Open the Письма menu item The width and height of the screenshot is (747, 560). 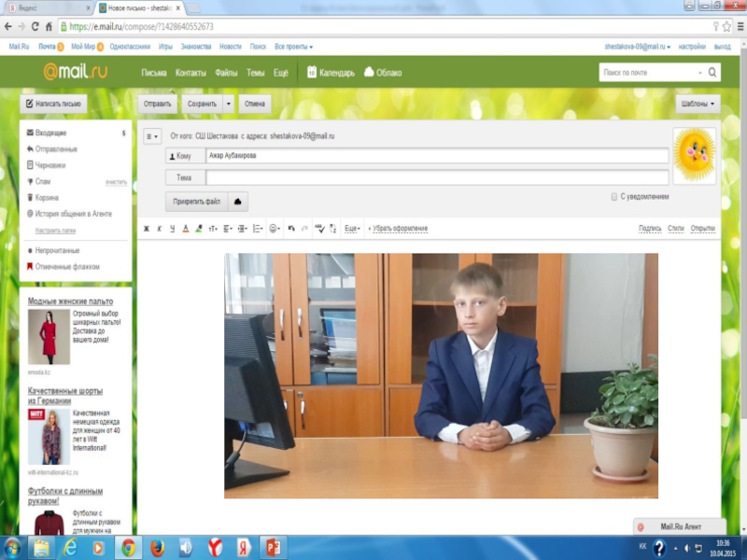[154, 73]
